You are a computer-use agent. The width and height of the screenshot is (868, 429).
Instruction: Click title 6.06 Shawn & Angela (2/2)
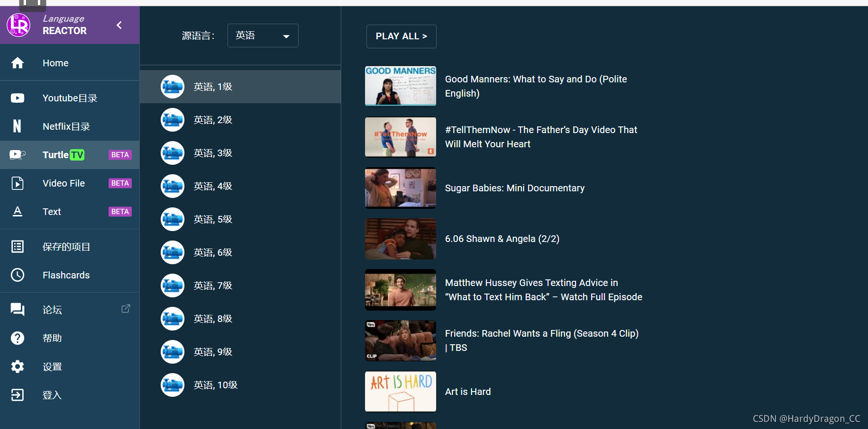(x=502, y=239)
